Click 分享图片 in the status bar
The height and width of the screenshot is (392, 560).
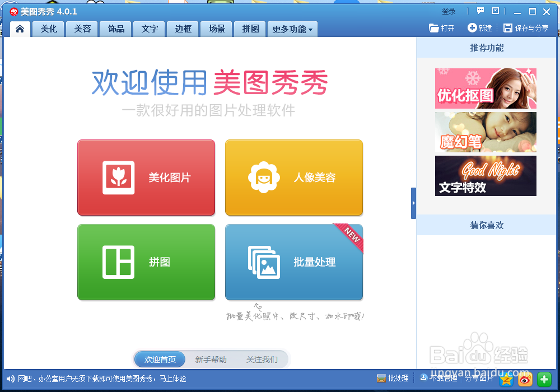pyautogui.click(x=479, y=379)
